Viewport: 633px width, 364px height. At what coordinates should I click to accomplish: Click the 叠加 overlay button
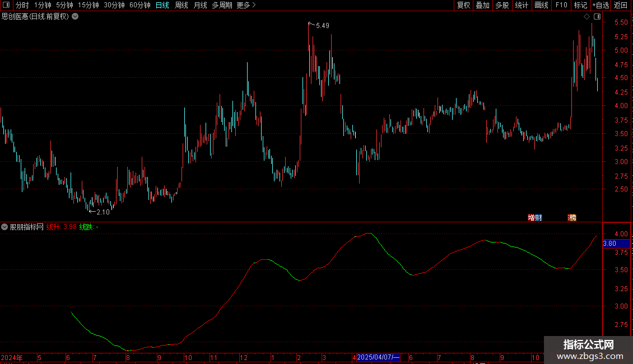click(x=483, y=5)
